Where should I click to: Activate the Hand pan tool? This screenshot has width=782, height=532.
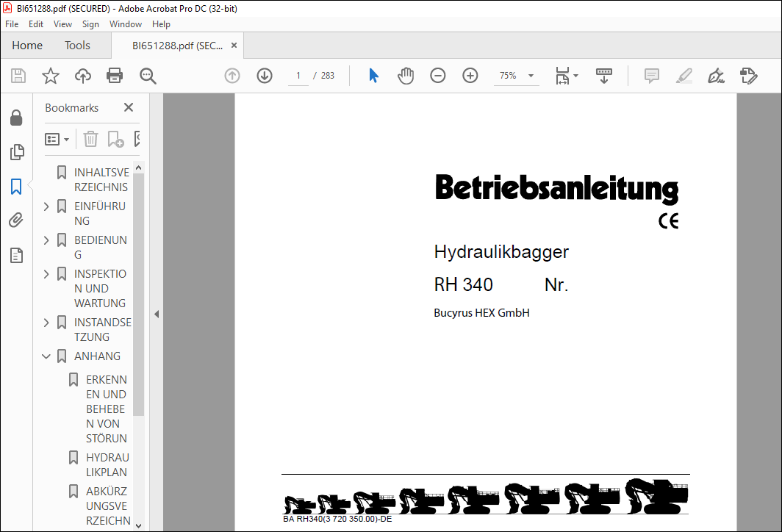(x=406, y=76)
